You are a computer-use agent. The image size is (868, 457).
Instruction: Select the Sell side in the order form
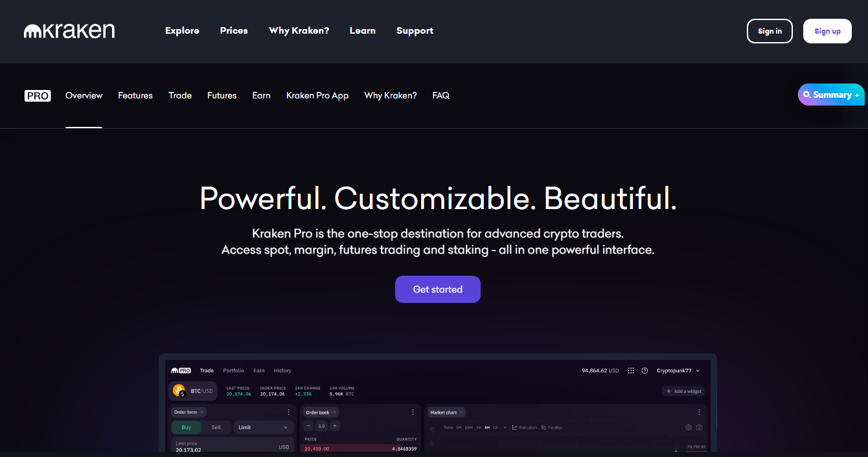tap(216, 427)
